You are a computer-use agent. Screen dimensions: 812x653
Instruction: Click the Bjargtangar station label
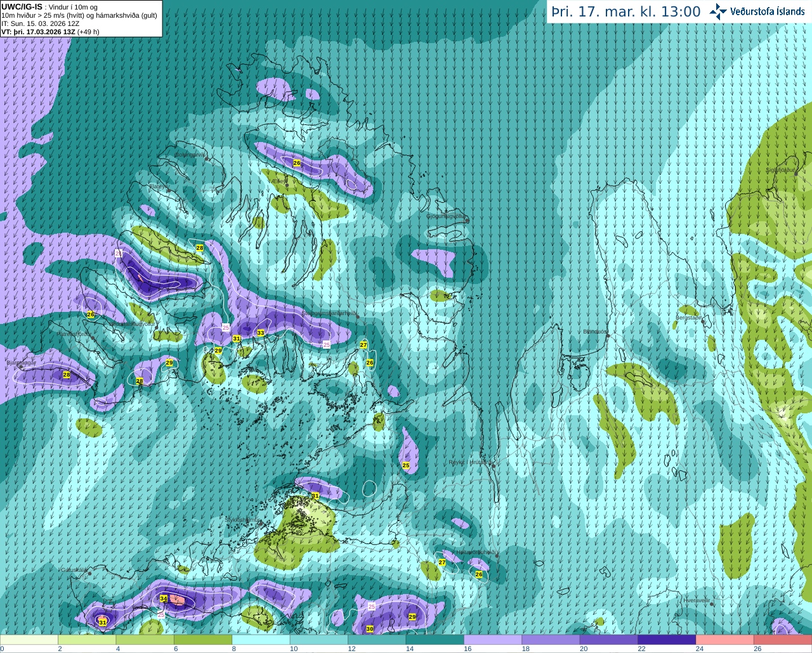[x=21, y=363]
